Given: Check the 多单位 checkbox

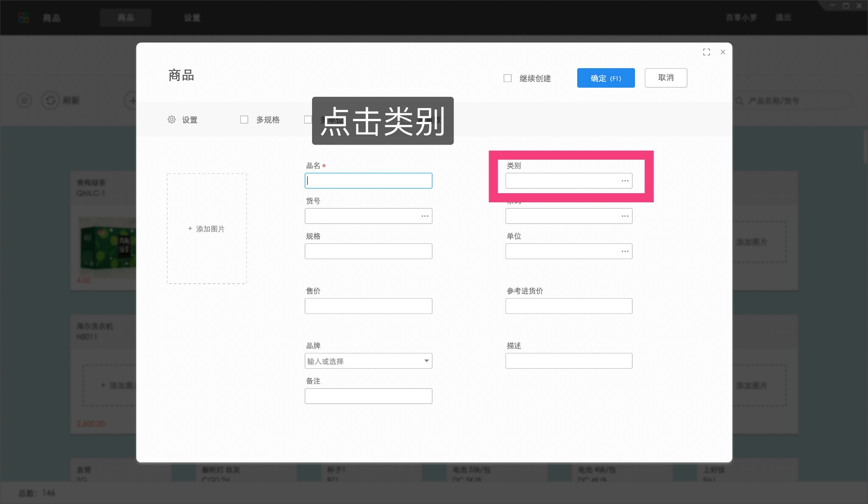Looking at the screenshot, I should tap(308, 119).
